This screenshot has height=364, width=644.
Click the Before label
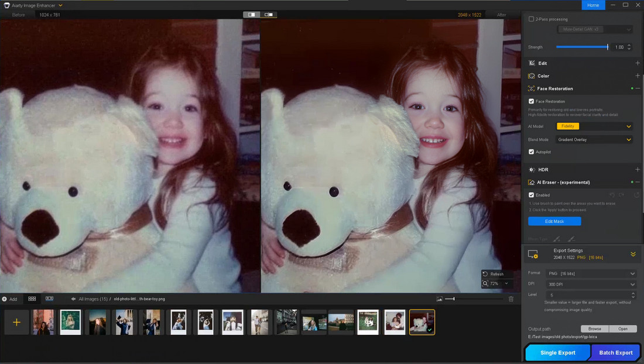point(19,15)
